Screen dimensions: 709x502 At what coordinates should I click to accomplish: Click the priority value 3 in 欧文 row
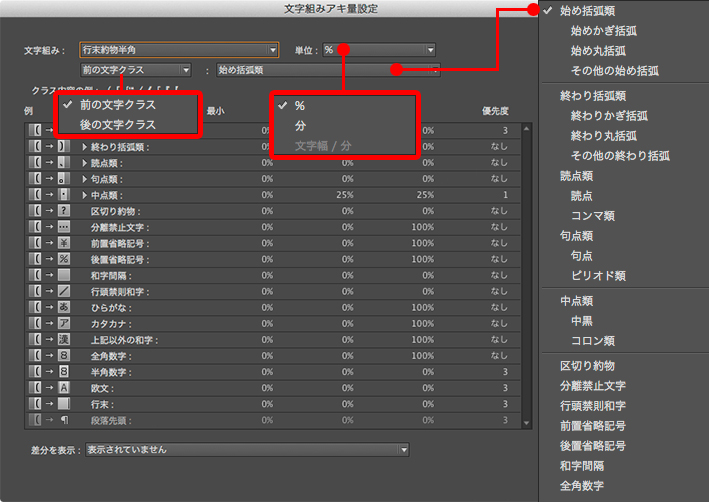click(505, 388)
